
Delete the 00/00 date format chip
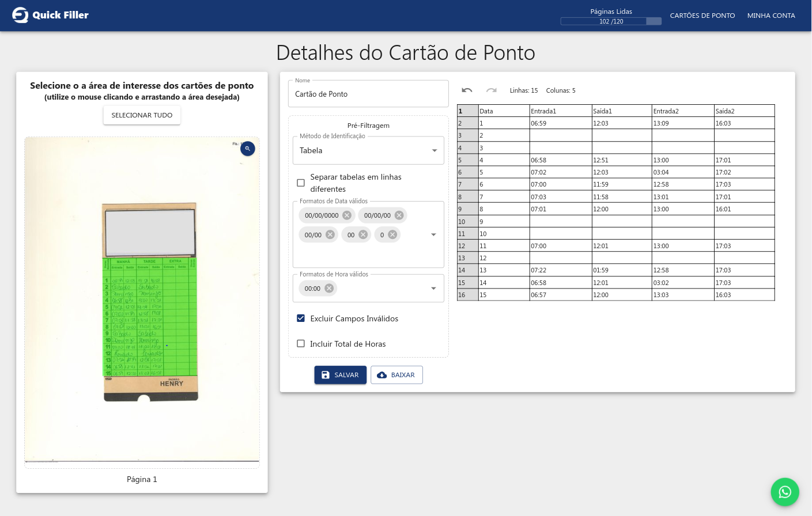tap(330, 234)
